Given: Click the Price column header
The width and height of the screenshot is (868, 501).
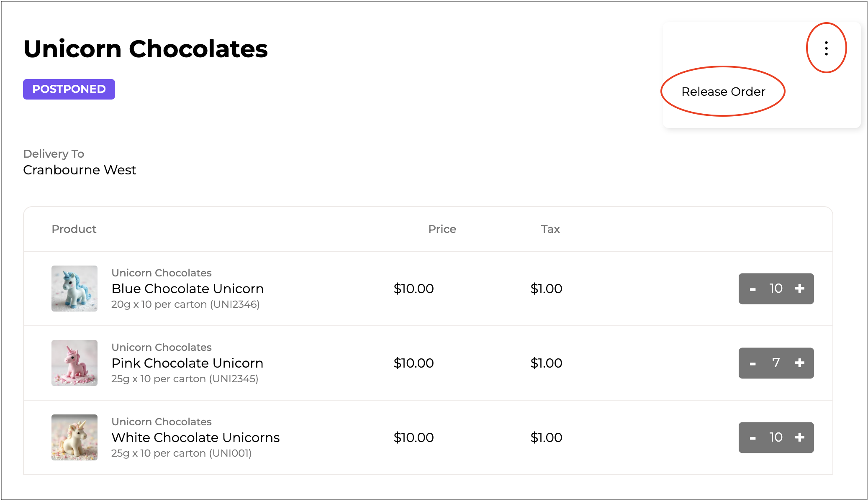Looking at the screenshot, I should point(442,229).
